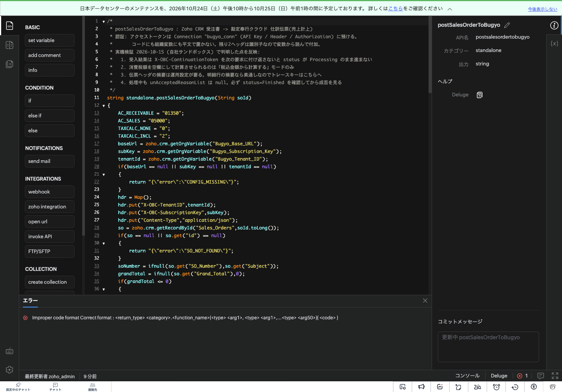Collapse the function body at line 12
This screenshot has width=562, height=392.
[104, 106]
